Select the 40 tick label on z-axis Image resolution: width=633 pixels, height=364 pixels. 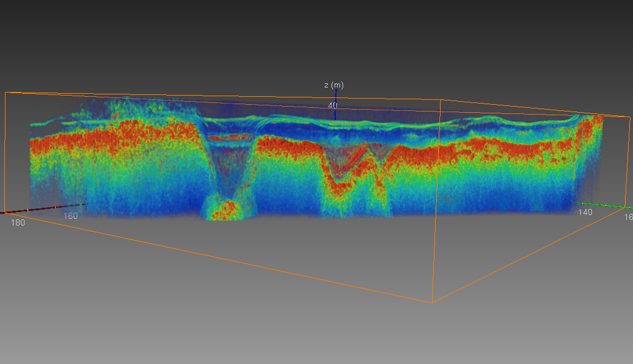coord(332,105)
